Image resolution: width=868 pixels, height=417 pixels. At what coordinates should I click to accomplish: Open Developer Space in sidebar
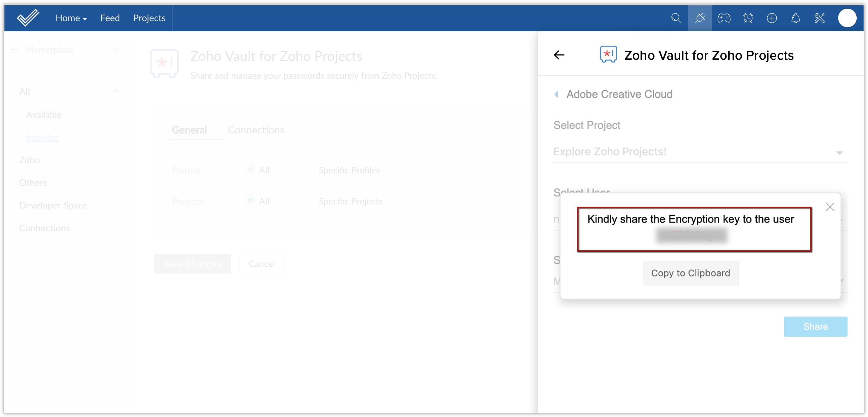pyautogui.click(x=53, y=205)
